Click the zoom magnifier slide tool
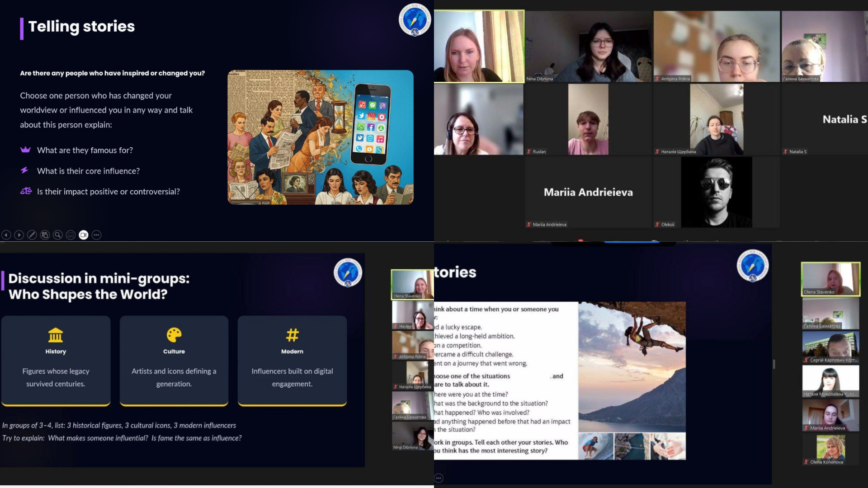The height and width of the screenshot is (488, 868). pos(58,235)
